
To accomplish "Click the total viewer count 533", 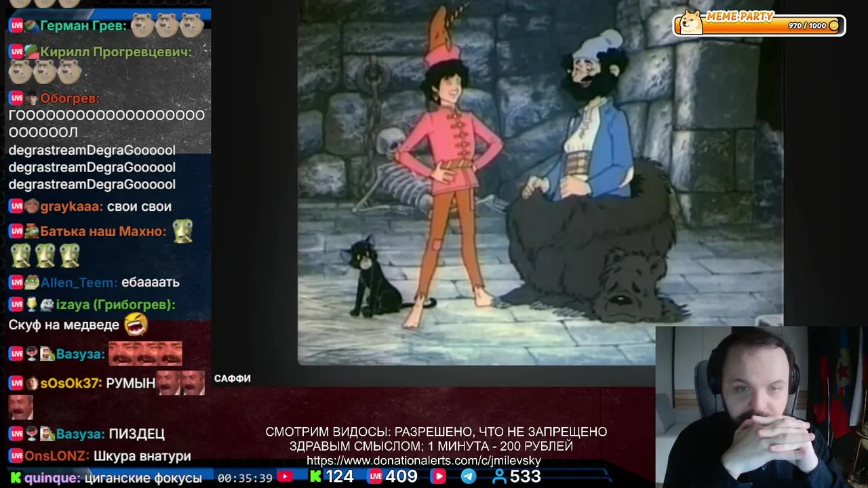I will click(x=526, y=476).
